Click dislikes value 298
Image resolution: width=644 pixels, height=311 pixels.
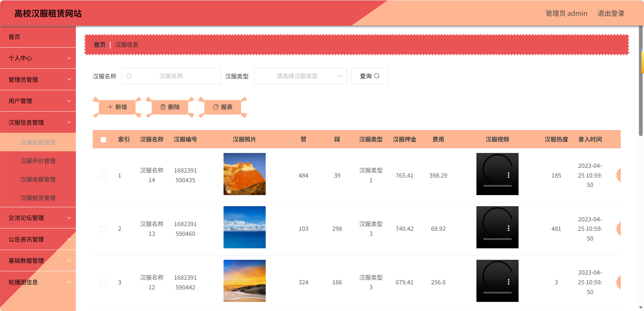337,229
